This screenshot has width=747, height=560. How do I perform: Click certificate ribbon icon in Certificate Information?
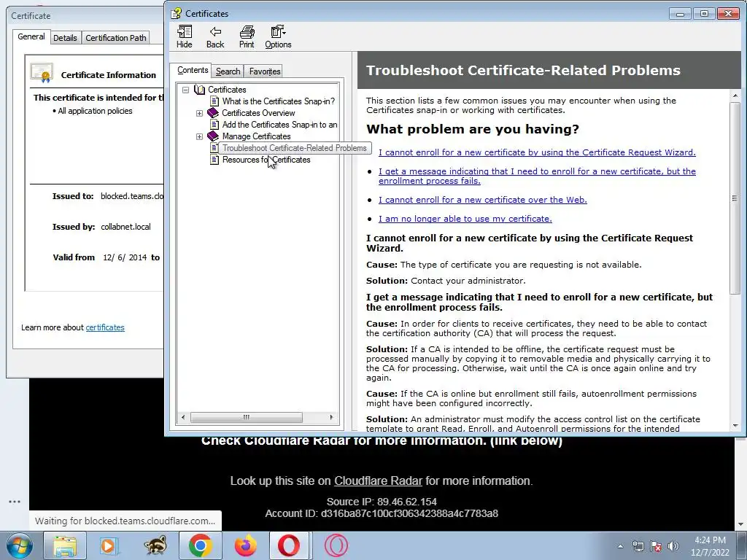click(42, 73)
